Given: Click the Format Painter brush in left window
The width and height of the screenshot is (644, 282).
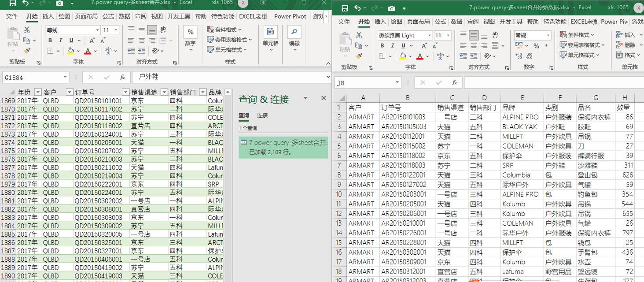Looking at the screenshot, I should tap(27, 51).
